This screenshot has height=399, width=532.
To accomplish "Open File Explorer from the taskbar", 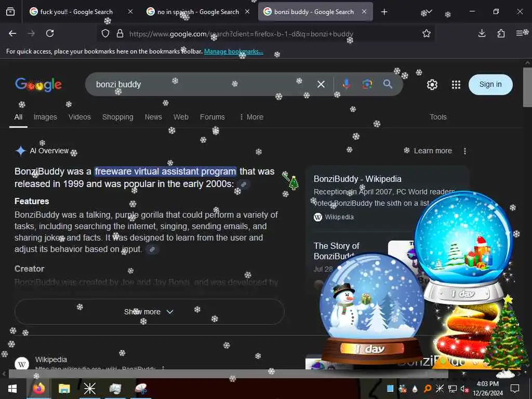I will (x=64, y=389).
